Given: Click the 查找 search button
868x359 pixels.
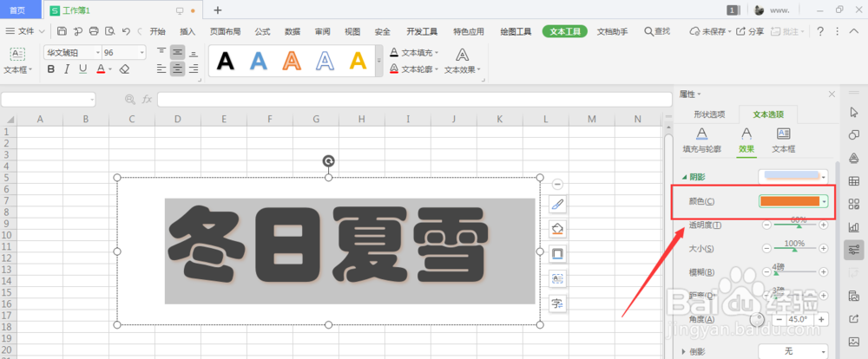Looking at the screenshot, I should click(x=657, y=31).
